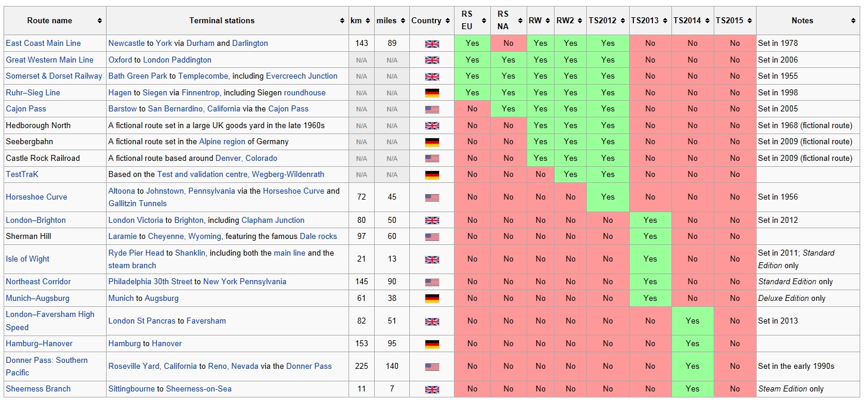Image resolution: width=868 pixels, height=404 pixels.
Task: Follow the Hanover terminal station link
Action: point(167,343)
